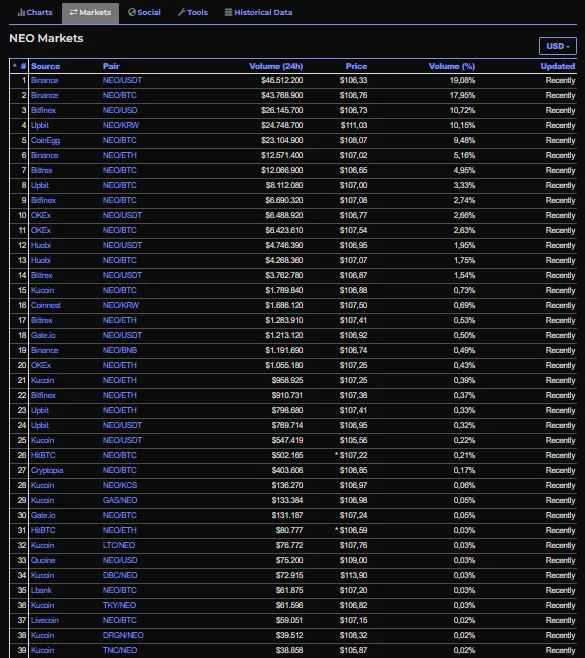Select the Markets tab
Image resolution: width=585 pixels, height=658 pixels.
point(90,13)
